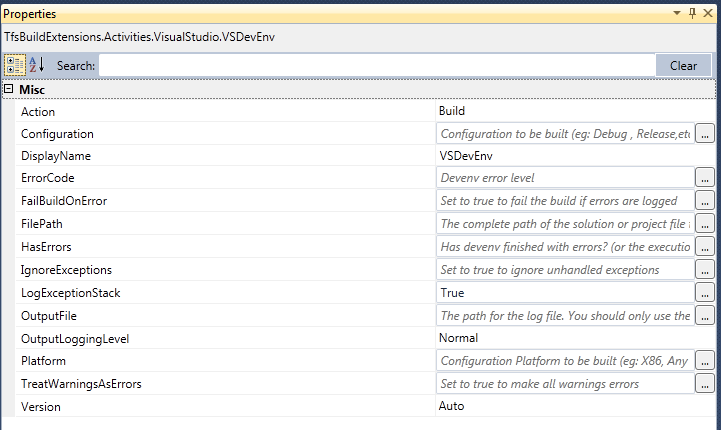This screenshot has height=430, width=721.
Task: Select the FailBuildOnError property label
Action: [64, 201]
